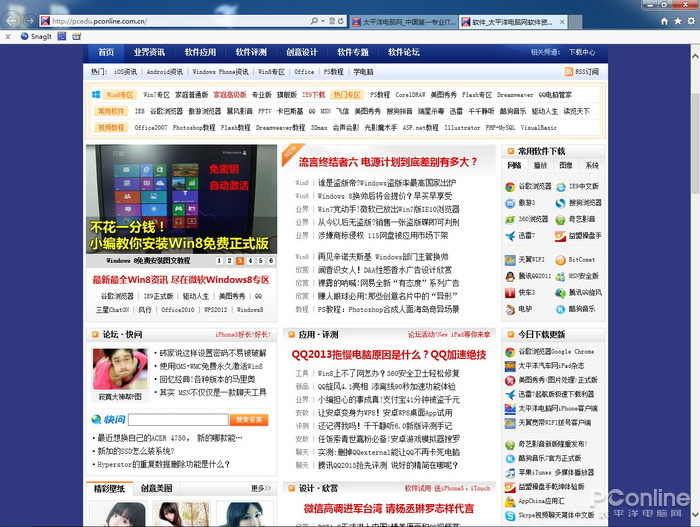Refresh the page using the address bar reload icon
This screenshot has height=527, width=700.
(x=341, y=21)
